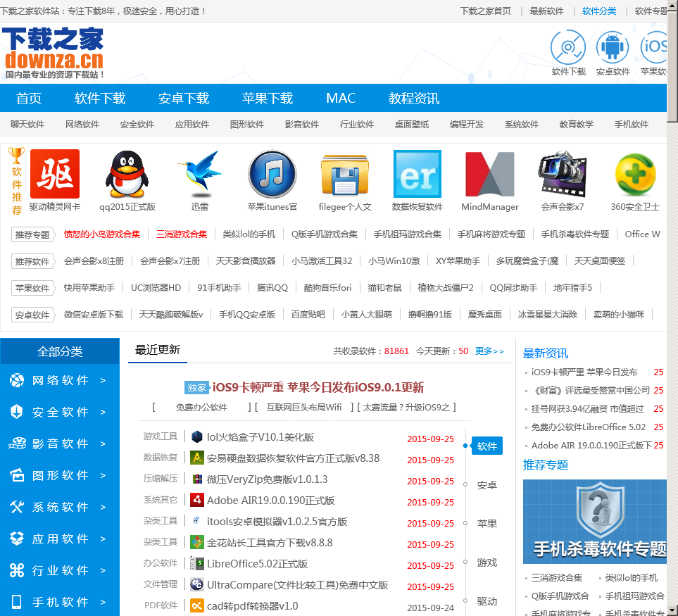The height and width of the screenshot is (616, 678).
Task: Open the MindManager logo icon
Action: pos(490,174)
